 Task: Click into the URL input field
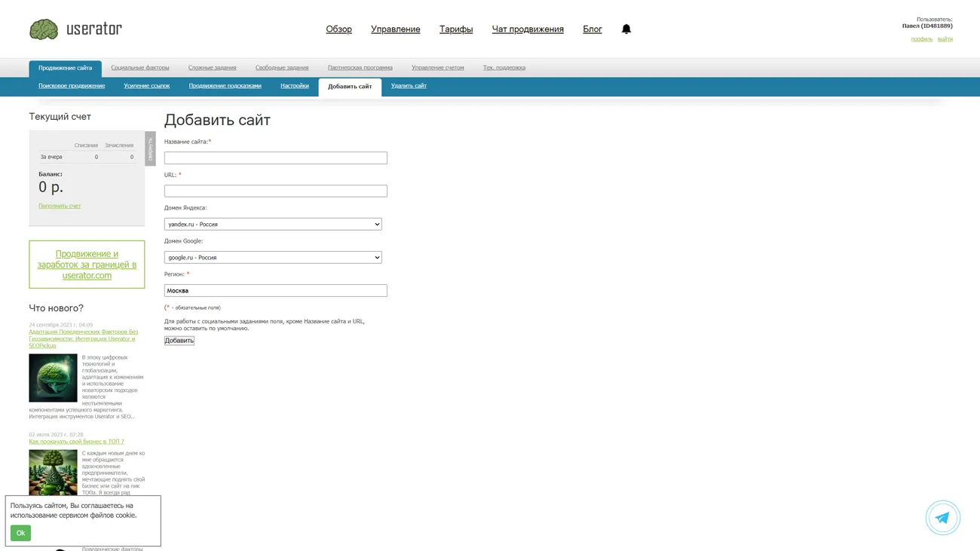(x=275, y=191)
